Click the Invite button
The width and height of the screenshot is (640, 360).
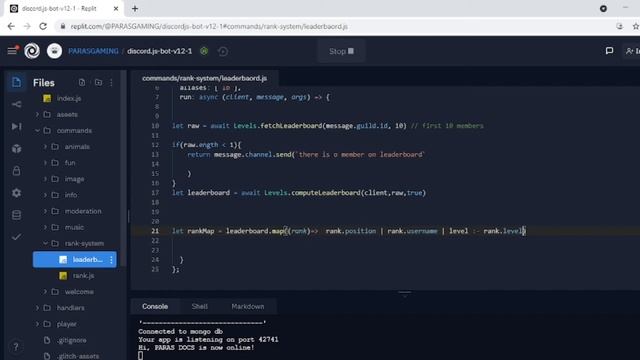[633, 51]
